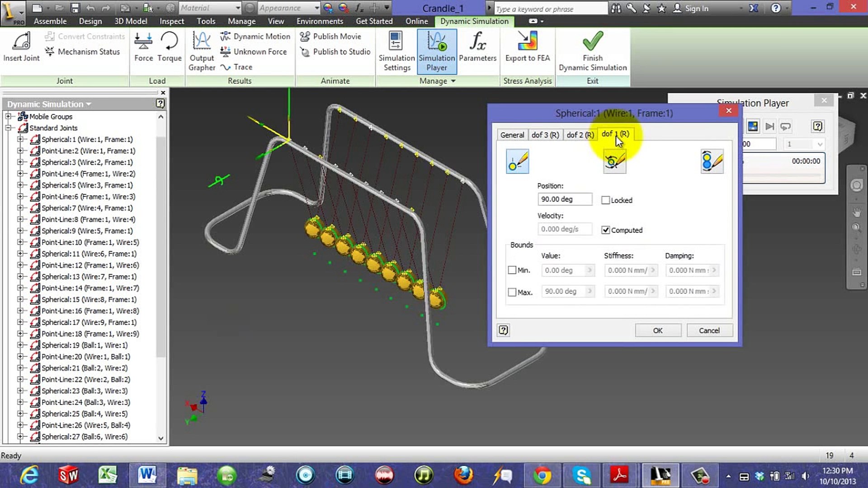Image resolution: width=868 pixels, height=488 pixels.
Task: Click Finish Dynamic Simulation checkmark
Action: 592,42
